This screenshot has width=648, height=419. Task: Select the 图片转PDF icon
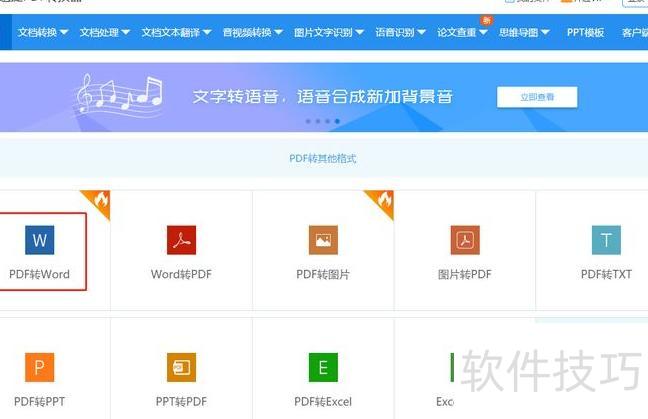(465, 240)
